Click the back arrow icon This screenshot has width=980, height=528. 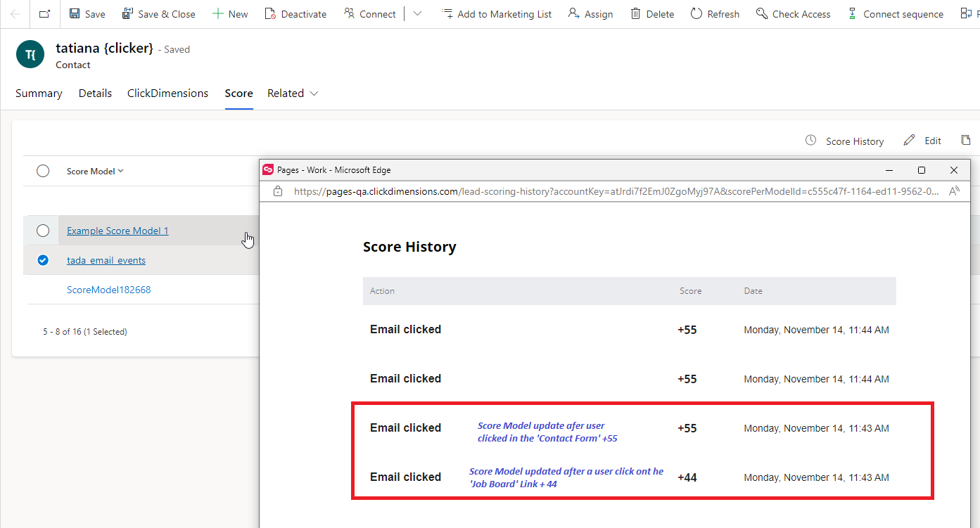(x=15, y=14)
